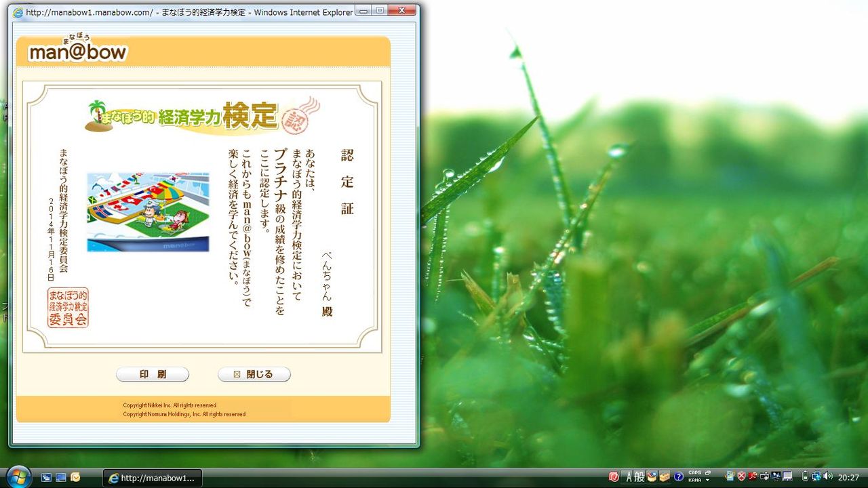
Task: Minimize the Internet Explorer window
Action: click(x=364, y=10)
